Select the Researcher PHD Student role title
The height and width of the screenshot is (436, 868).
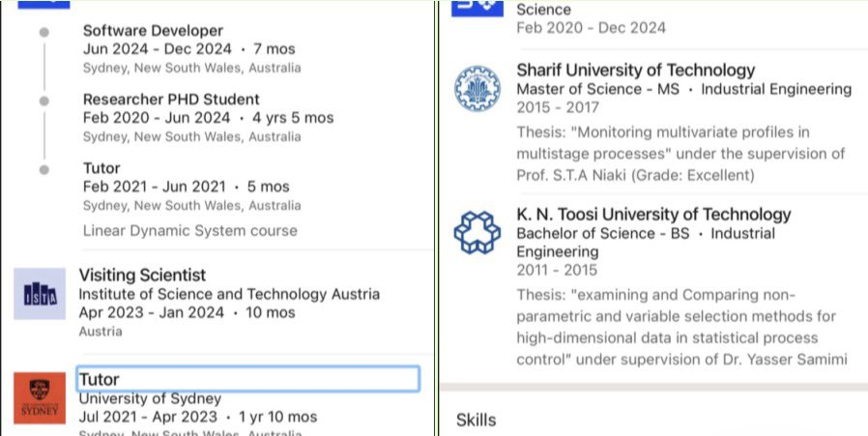171,100
